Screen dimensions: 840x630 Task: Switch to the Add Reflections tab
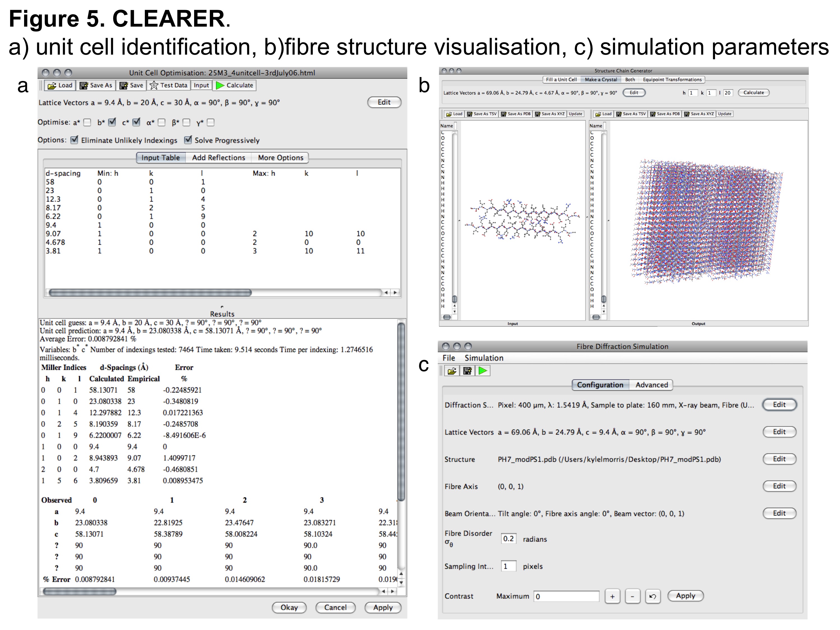(218, 158)
